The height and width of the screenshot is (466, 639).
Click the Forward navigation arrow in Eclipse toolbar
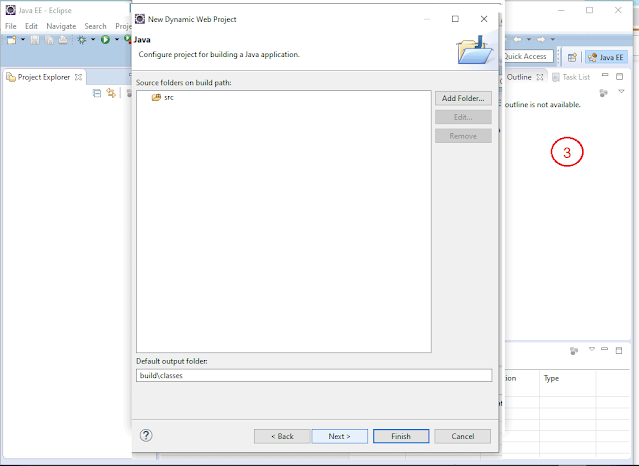(541, 40)
